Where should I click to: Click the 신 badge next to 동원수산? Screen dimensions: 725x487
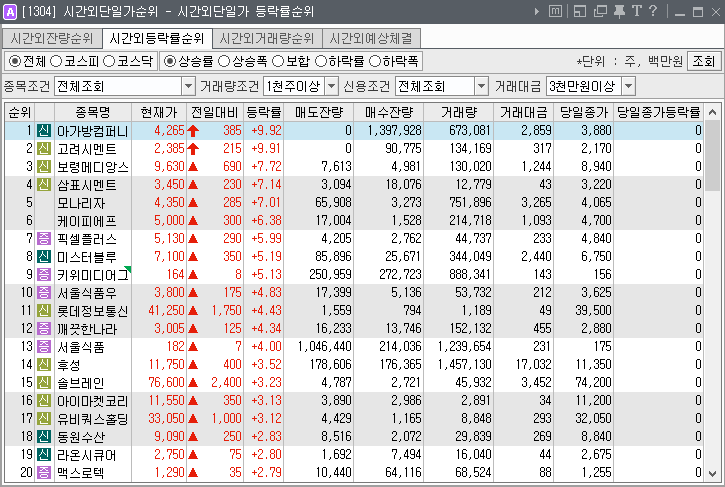[44, 437]
